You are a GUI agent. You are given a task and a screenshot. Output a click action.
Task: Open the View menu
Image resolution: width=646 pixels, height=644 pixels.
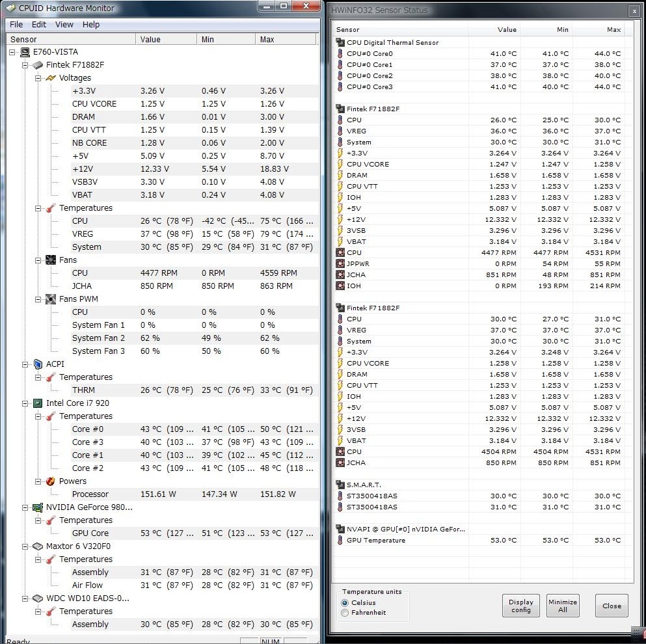pyautogui.click(x=64, y=25)
